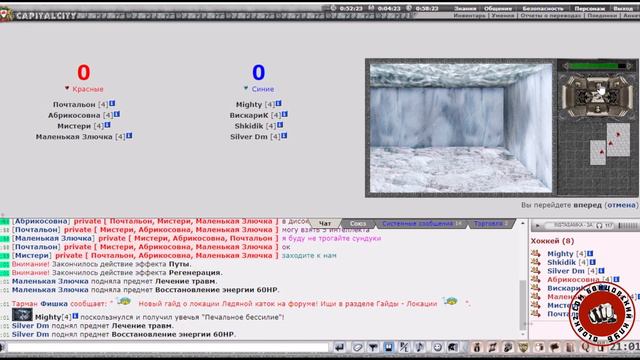Click the chat panel vertical scrollbar

coord(522,304)
